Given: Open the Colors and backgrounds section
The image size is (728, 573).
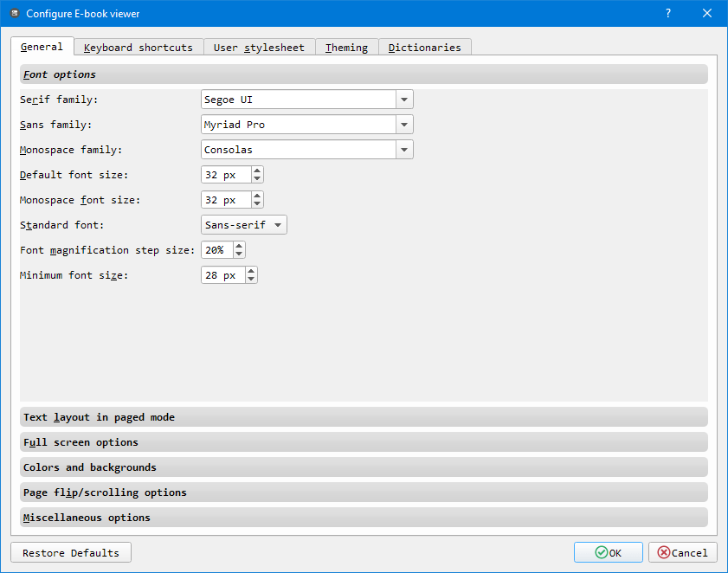Looking at the screenshot, I should pyautogui.click(x=364, y=467).
